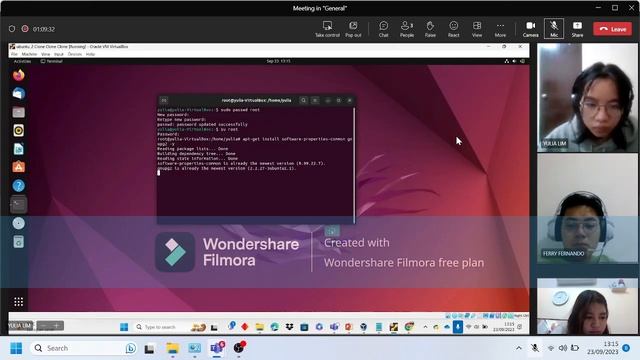Viewport: 640px width, 360px height.
Task: Leave the meeting with the red button
Action: coord(613,29)
